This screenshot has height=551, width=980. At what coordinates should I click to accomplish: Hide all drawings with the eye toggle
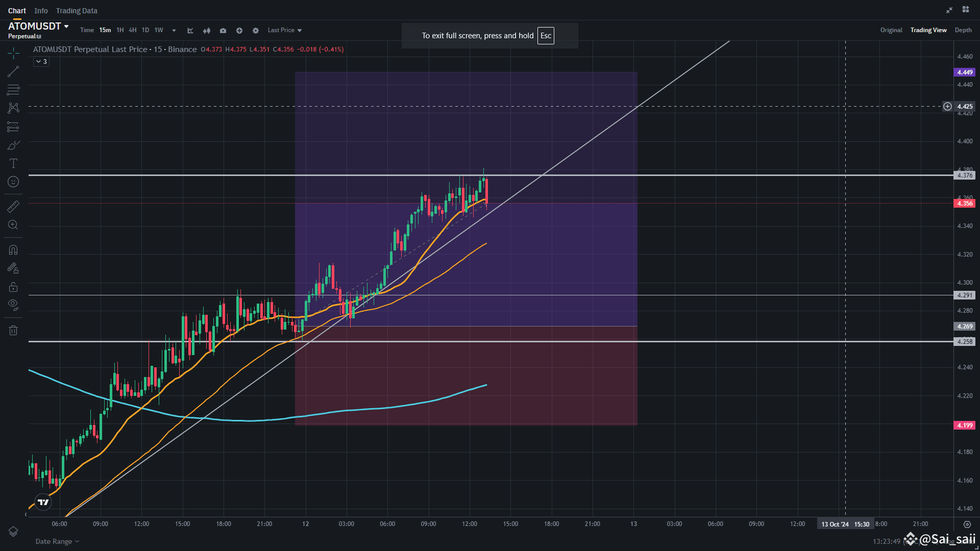[13, 305]
